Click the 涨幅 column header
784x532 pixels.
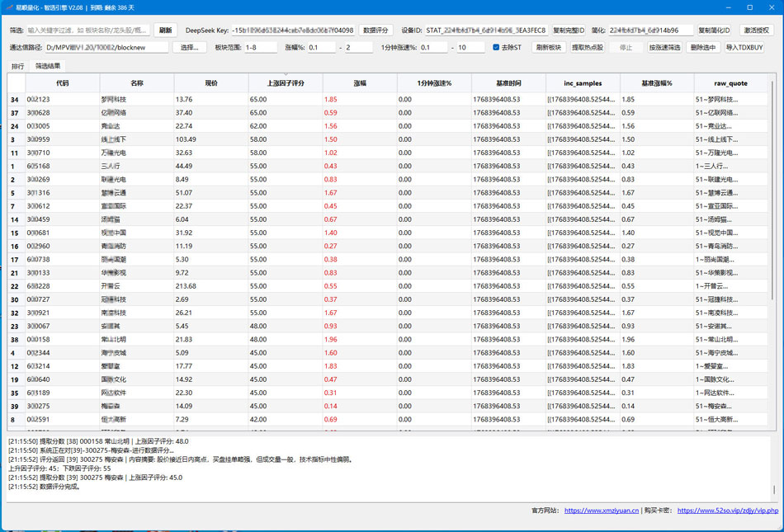tap(360, 83)
